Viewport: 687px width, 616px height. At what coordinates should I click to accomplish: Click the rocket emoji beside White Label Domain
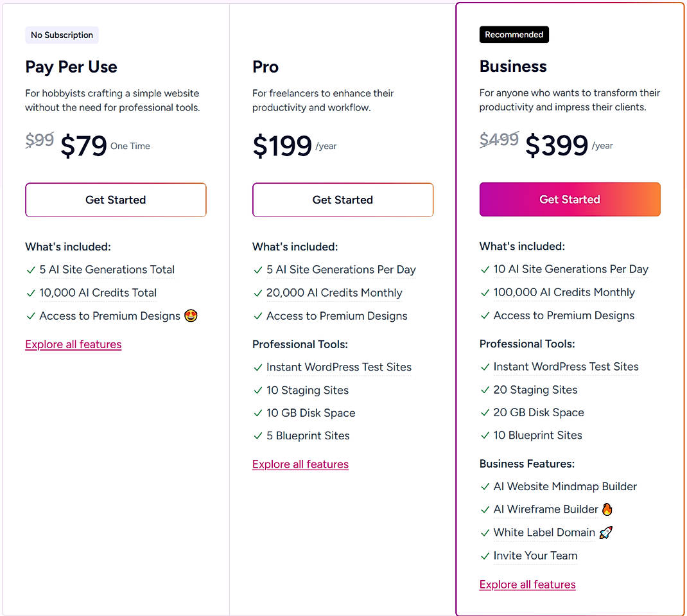(605, 532)
